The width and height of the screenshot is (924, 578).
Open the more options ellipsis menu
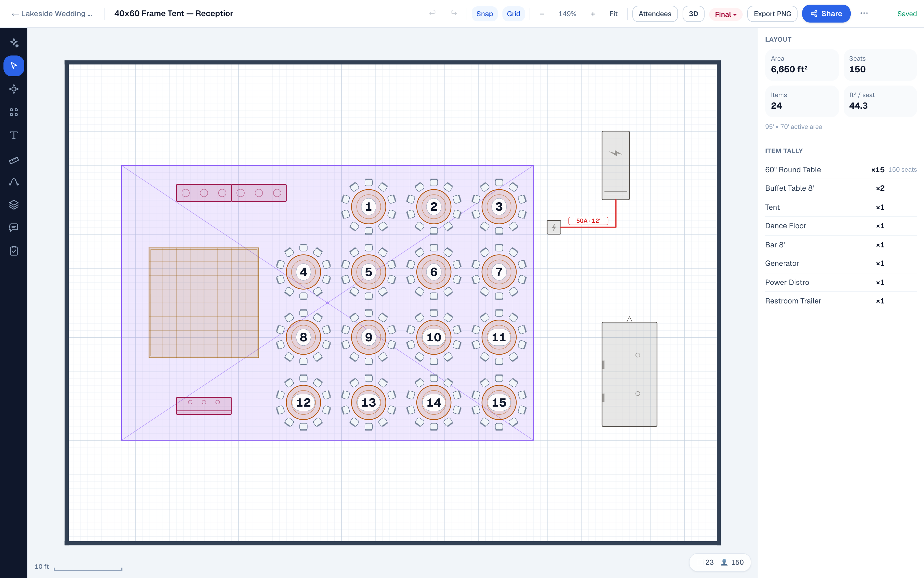(x=864, y=13)
